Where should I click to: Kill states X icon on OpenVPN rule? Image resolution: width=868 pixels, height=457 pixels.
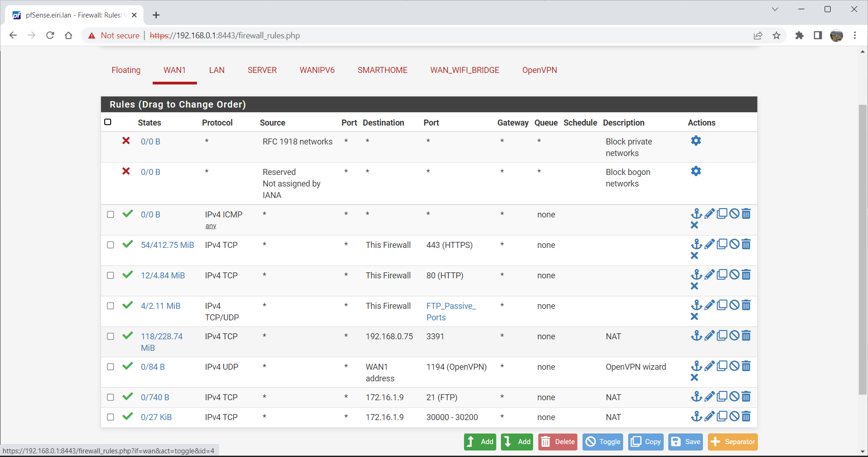click(694, 377)
